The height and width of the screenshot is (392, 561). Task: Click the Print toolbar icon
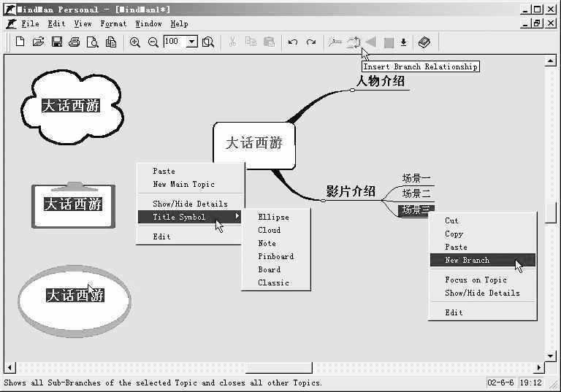(x=75, y=42)
